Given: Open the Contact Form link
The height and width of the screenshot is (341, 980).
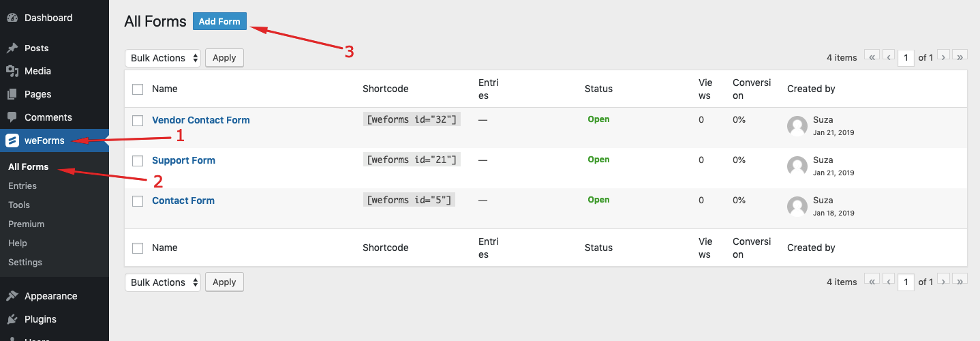Looking at the screenshot, I should pyautogui.click(x=183, y=201).
